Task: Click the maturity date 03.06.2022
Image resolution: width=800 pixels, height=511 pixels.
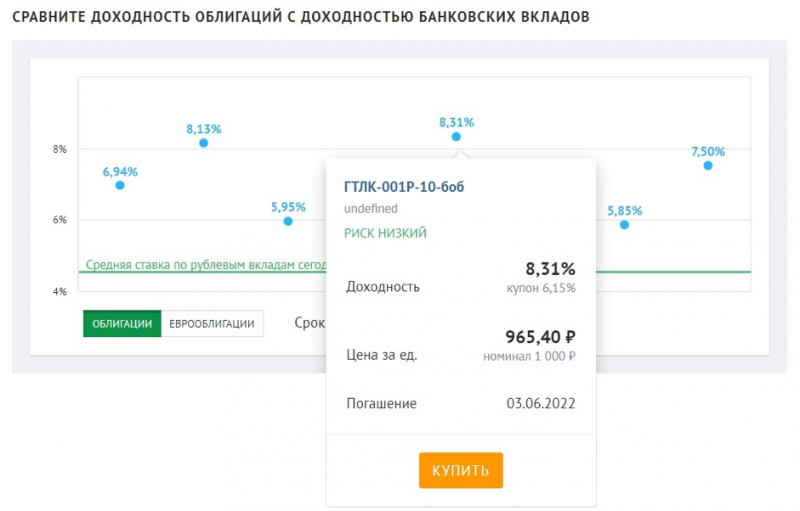Action: (x=541, y=404)
